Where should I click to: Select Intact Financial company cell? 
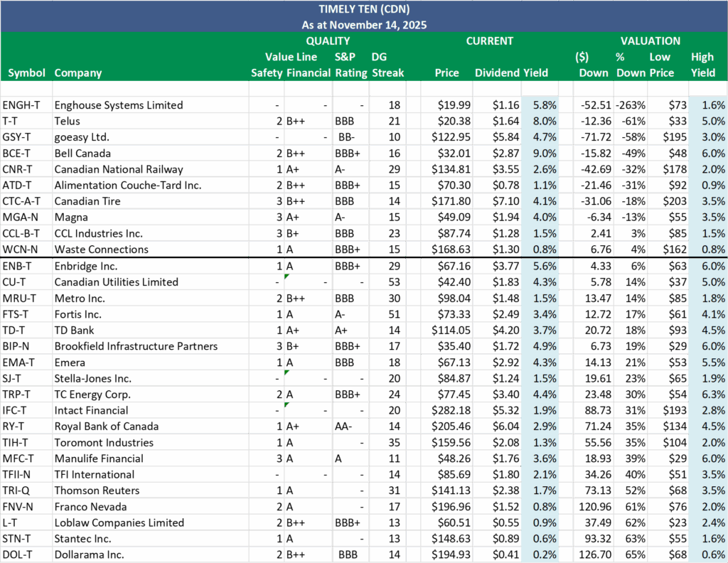click(x=151, y=410)
